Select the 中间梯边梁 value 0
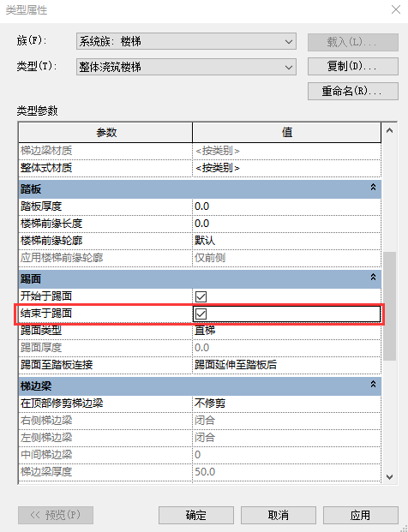The width and height of the screenshot is (408, 532). pos(286,455)
